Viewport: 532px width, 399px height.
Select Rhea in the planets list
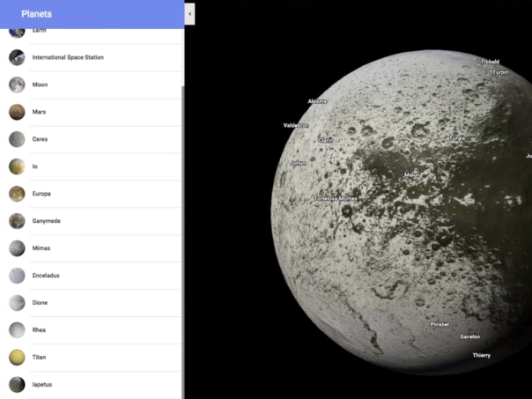pyautogui.click(x=39, y=330)
